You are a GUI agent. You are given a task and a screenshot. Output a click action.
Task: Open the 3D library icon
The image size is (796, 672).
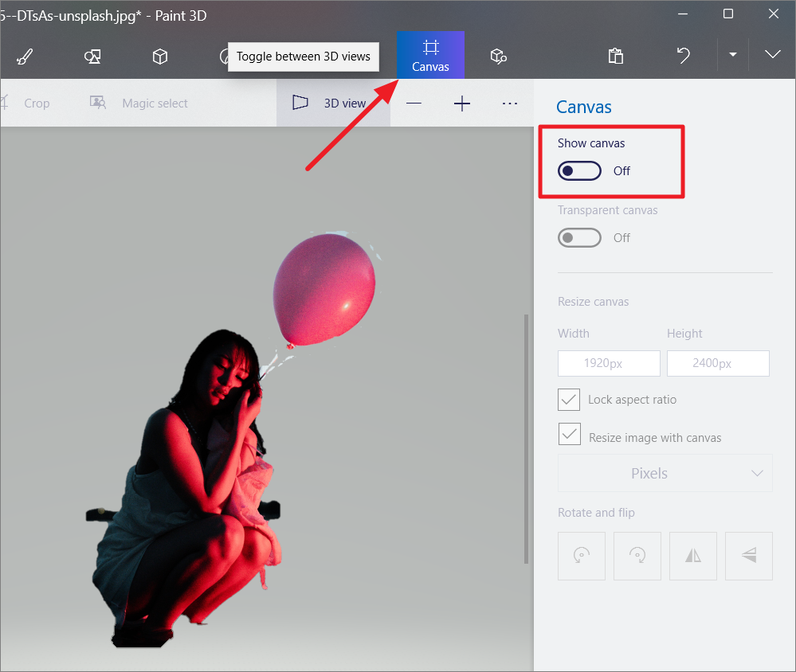498,56
